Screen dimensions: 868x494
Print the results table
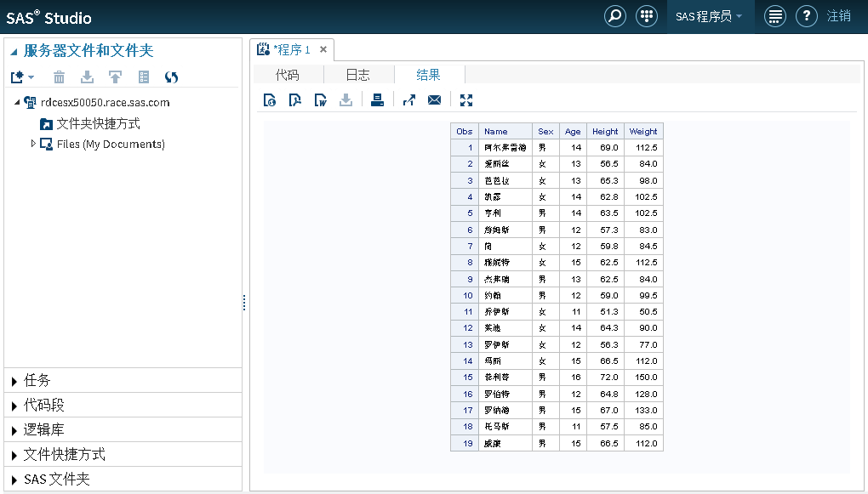tap(377, 99)
